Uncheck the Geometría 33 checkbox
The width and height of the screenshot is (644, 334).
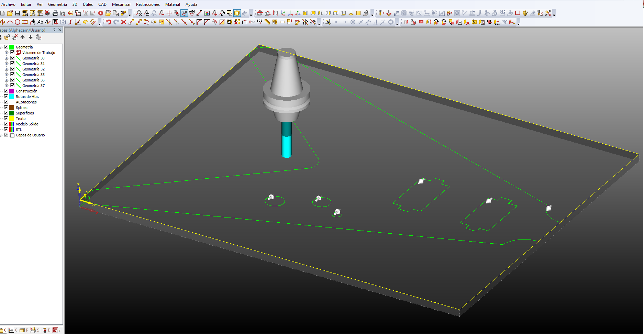pyautogui.click(x=12, y=75)
